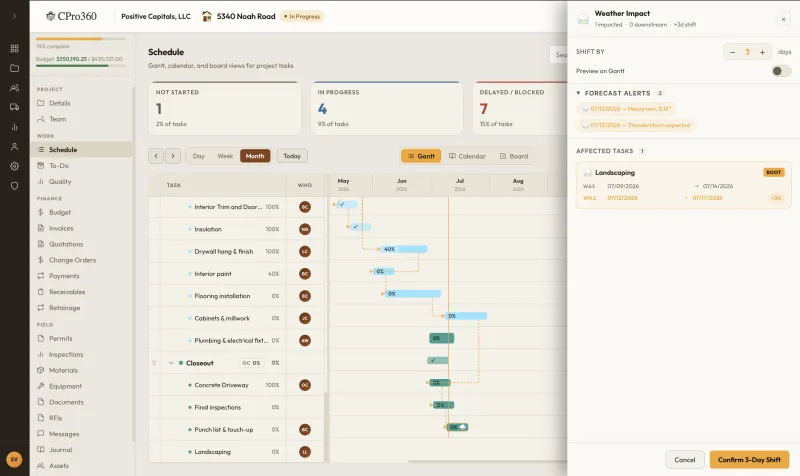Decrease shift days with minus button

733,52
